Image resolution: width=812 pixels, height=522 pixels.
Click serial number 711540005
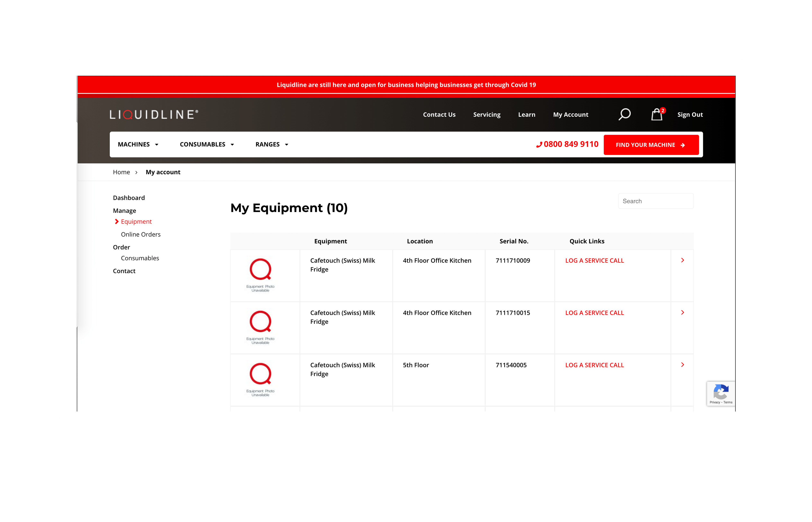(x=511, y=365)
